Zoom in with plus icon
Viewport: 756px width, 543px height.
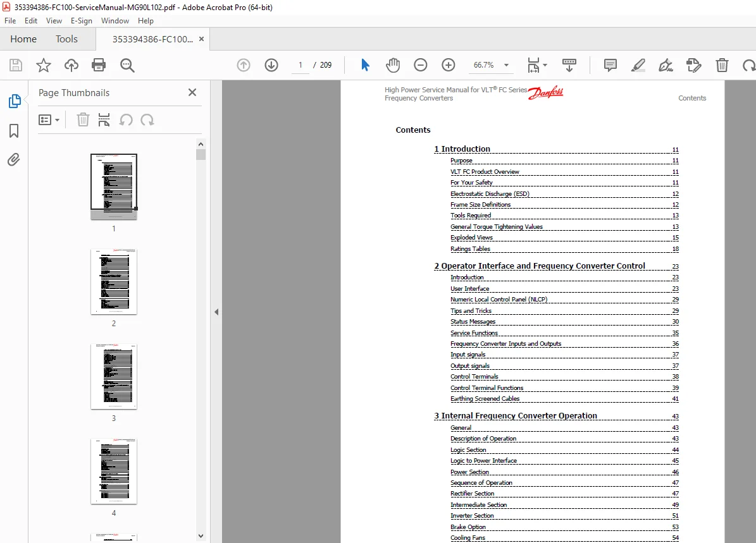449,65
